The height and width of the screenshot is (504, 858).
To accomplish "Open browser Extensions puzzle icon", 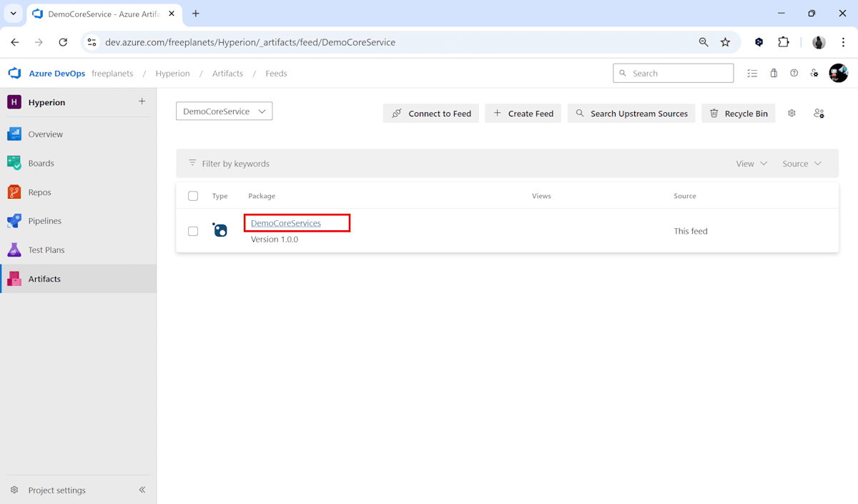I will click(x=784, y=42).
